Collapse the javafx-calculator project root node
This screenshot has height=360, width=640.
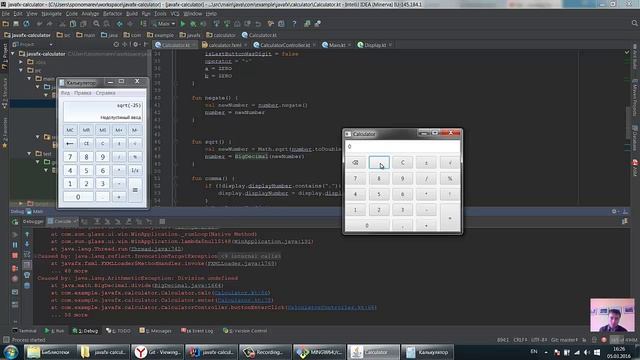pos(13,53)
